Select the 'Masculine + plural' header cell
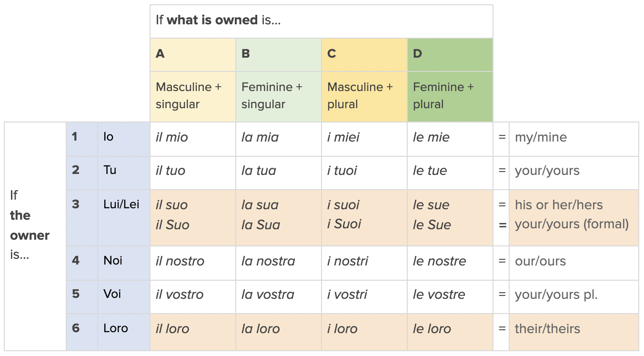The image size is (644, 356). 360,96
